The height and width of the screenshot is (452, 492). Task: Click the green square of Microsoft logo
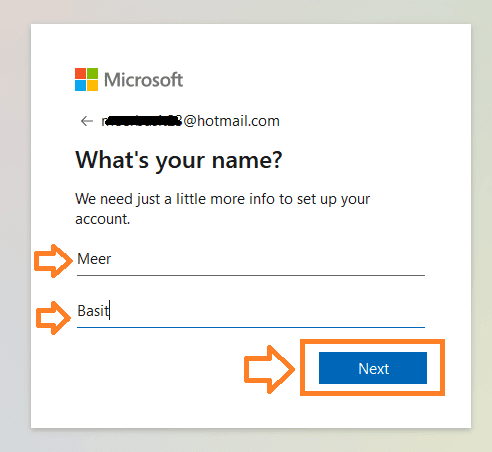click(93, 73)
